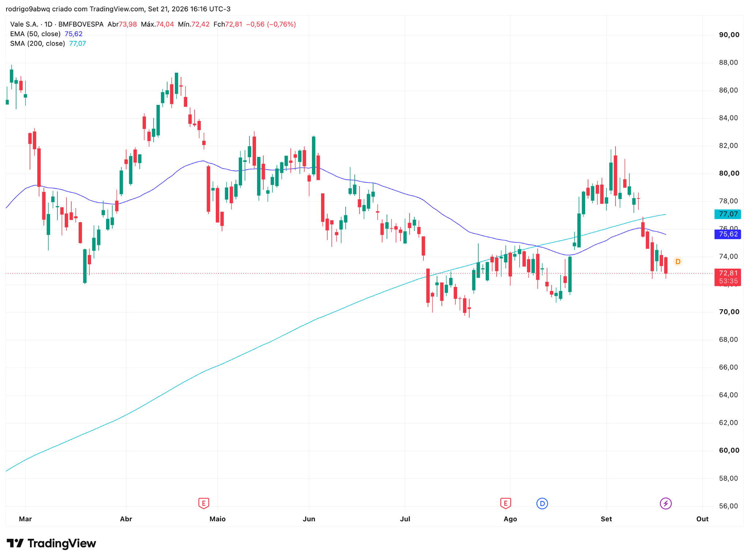This screenshot has width=749, height=560.
Task: Select the EMA (50, close) legend label
Action: tap(35, 34)
